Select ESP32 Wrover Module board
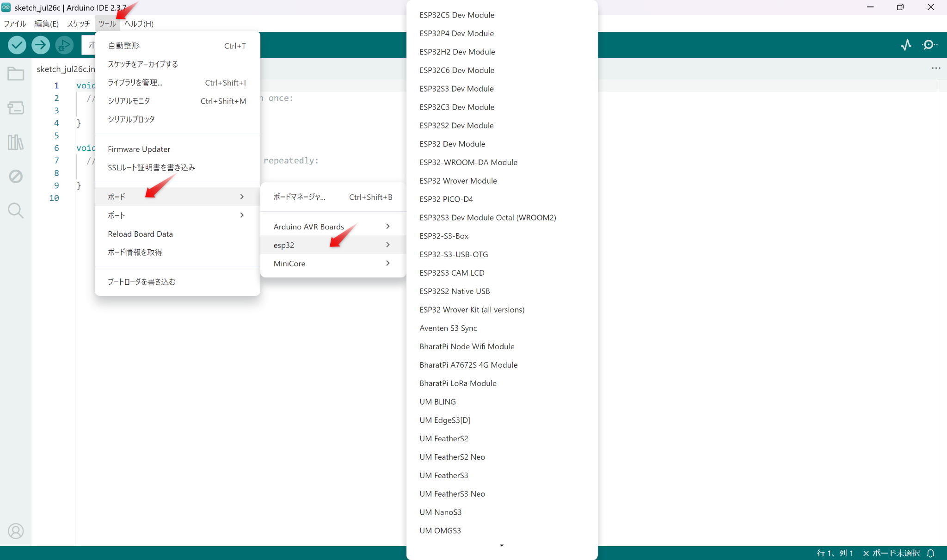 (x=502, y=181)
